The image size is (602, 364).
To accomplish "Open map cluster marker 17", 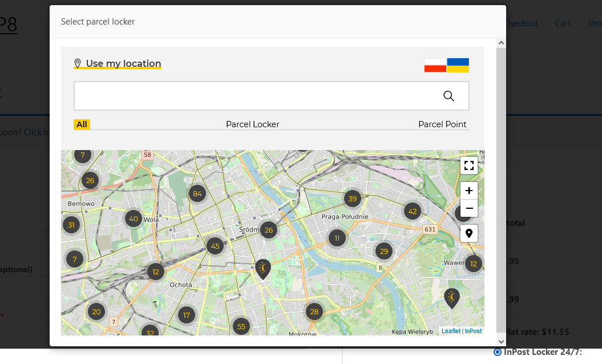I will click(x=187, y=316).
